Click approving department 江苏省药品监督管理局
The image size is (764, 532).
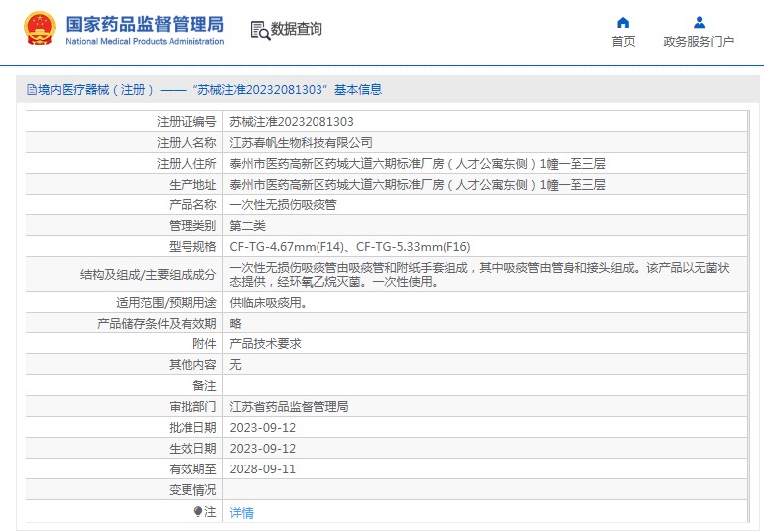click(x=289, y=407)
